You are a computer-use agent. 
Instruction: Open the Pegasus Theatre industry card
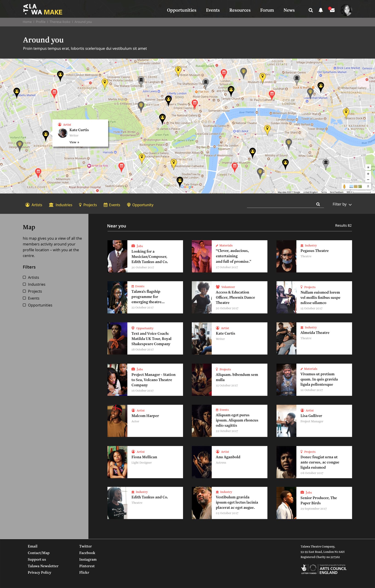tap(314, 256)
